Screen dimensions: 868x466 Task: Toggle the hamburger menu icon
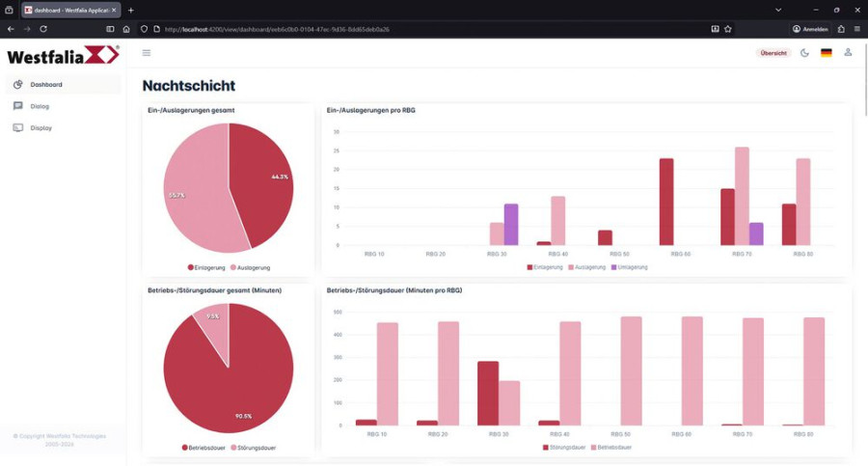pyautogui.click(x=147, y=53)
